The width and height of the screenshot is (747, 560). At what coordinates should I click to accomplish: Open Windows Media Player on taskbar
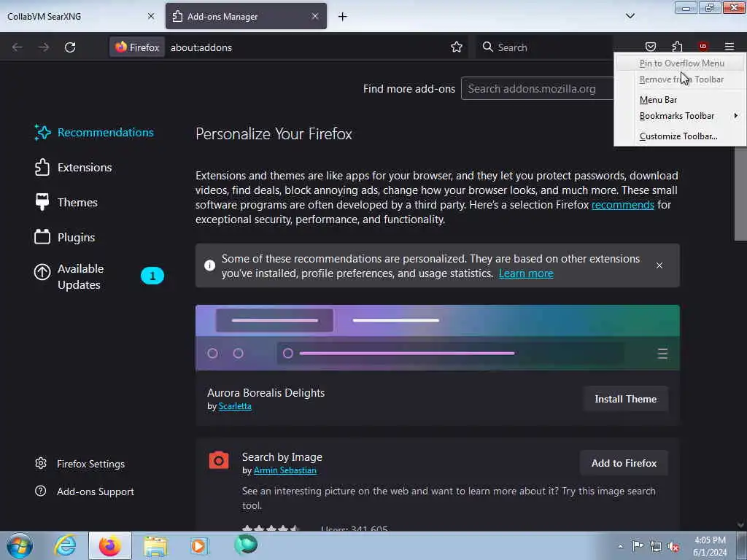[x=200, y=545]
